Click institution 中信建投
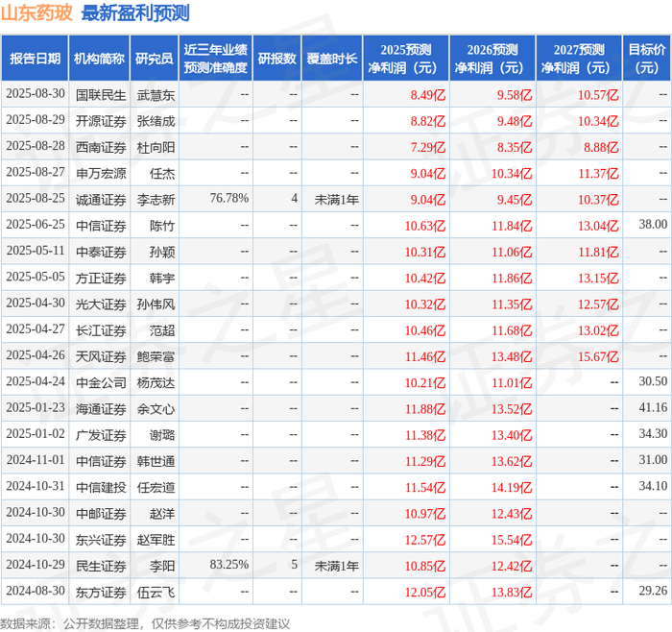Image resolution: width=672 pixels, height=632 pixels. click(101, 487)
